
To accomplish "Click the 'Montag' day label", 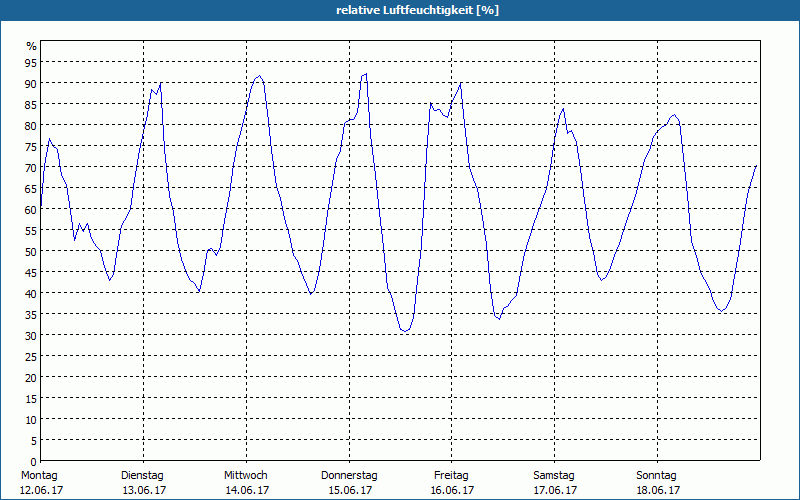I will [x=39, y=475].
